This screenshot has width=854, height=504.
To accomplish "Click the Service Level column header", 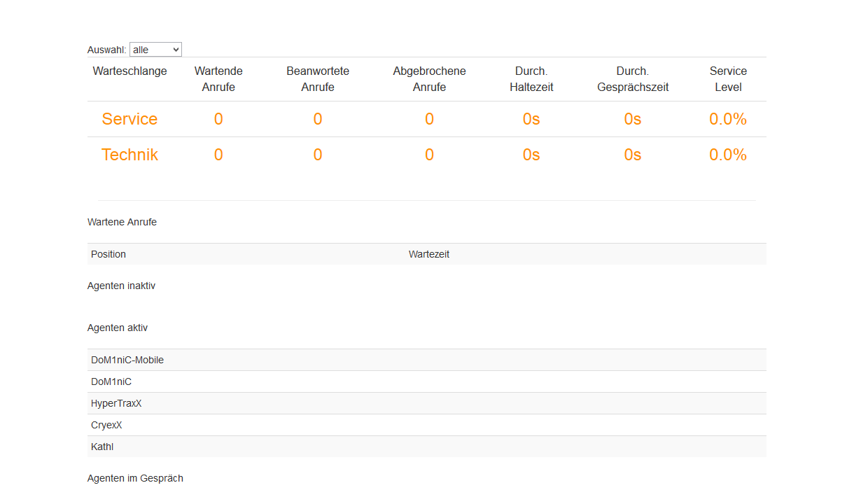I will pos(728,79).
